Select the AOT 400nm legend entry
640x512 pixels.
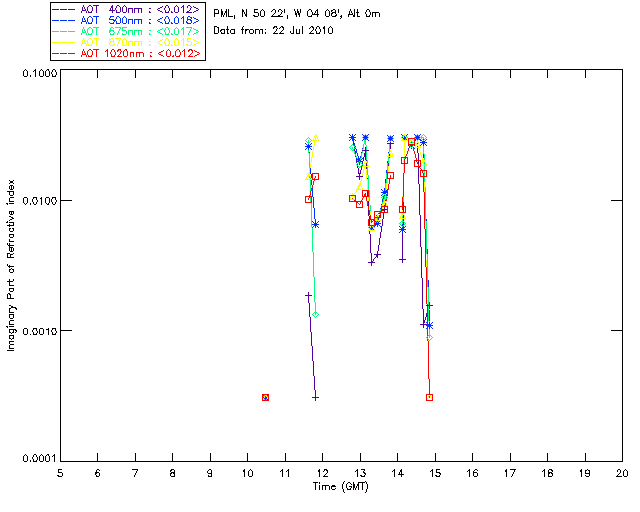click(x=128, y=8)
